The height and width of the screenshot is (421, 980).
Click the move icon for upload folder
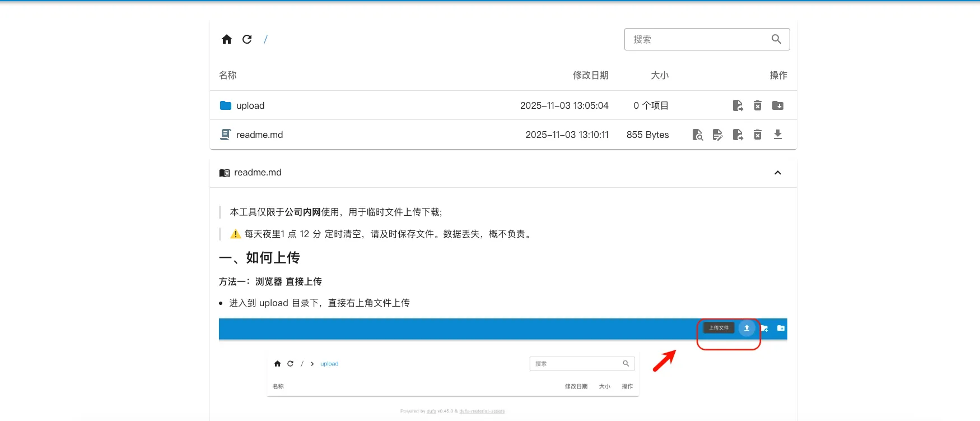[738, 105]
